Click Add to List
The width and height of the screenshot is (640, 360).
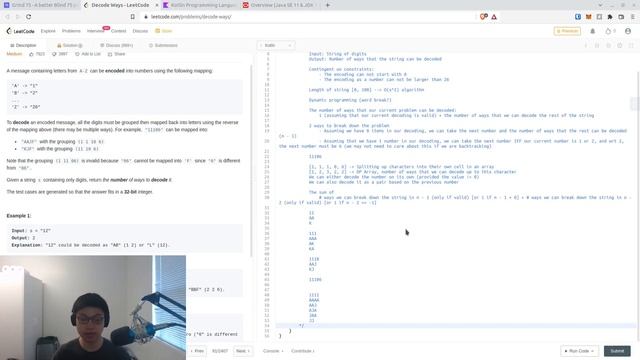click(87, 54)
